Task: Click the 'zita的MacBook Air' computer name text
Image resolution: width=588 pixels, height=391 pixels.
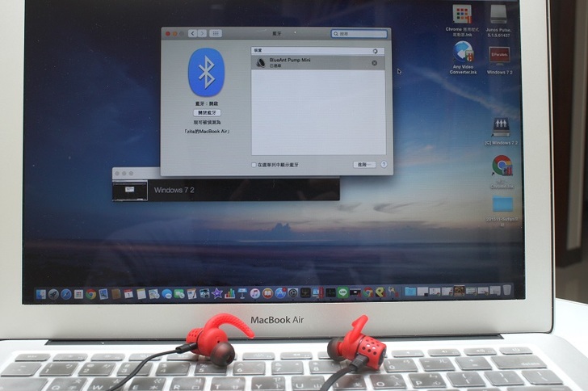Action: pos(207,132)
